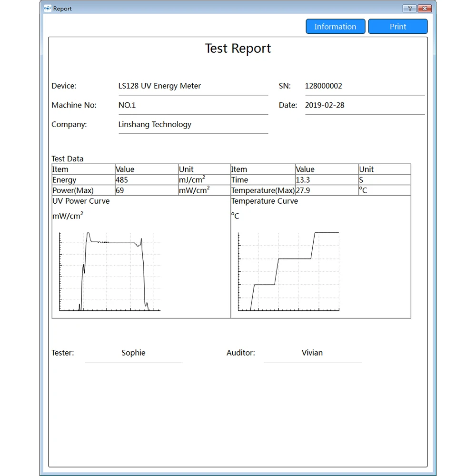Select the Device field LS128 UV Energy Meter
The height and width of the screenshot is (476, 476).
pyautogui.click(x=193, y=86)
